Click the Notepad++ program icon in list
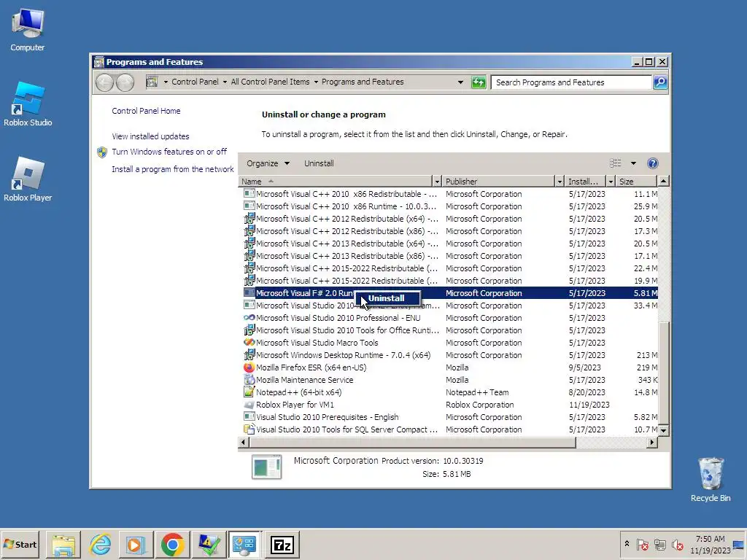Image resolution: width=747 pixels, height=560 pixels. (249, 392)
